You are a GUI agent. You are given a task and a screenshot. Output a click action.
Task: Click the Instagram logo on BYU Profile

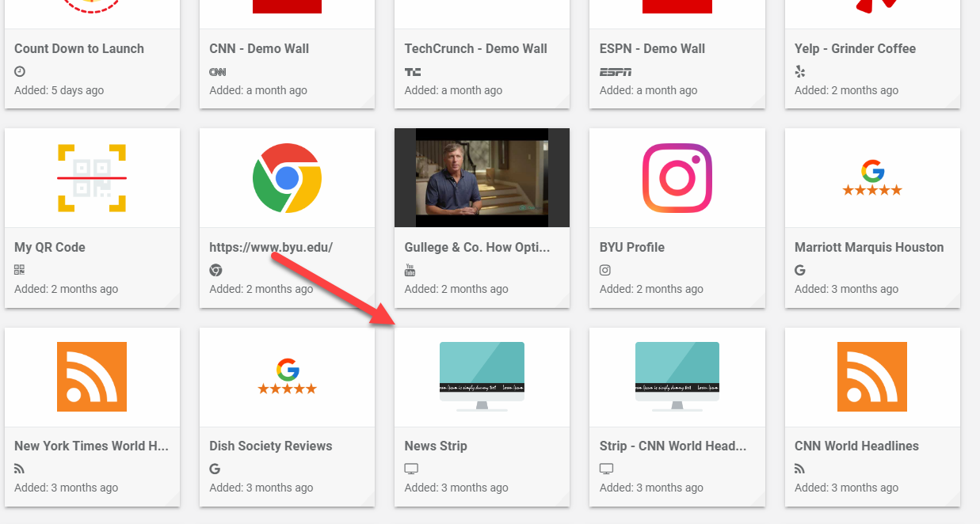click(x=677, y=178)
